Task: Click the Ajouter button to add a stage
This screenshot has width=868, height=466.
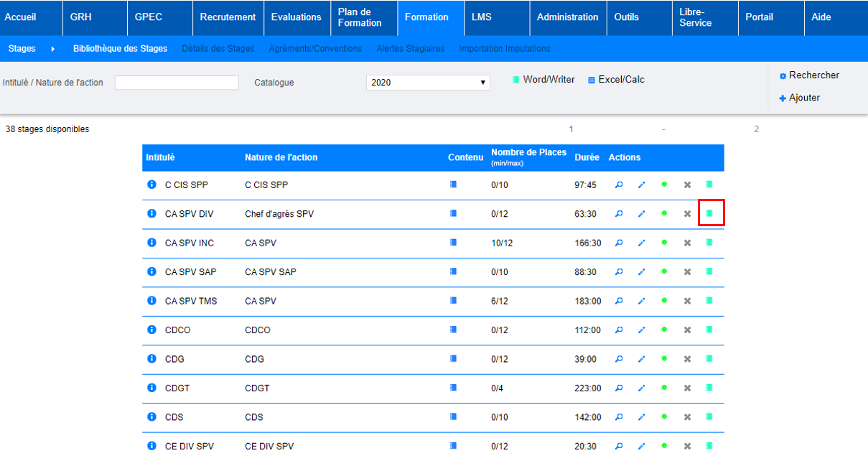Action: [799, 98]
